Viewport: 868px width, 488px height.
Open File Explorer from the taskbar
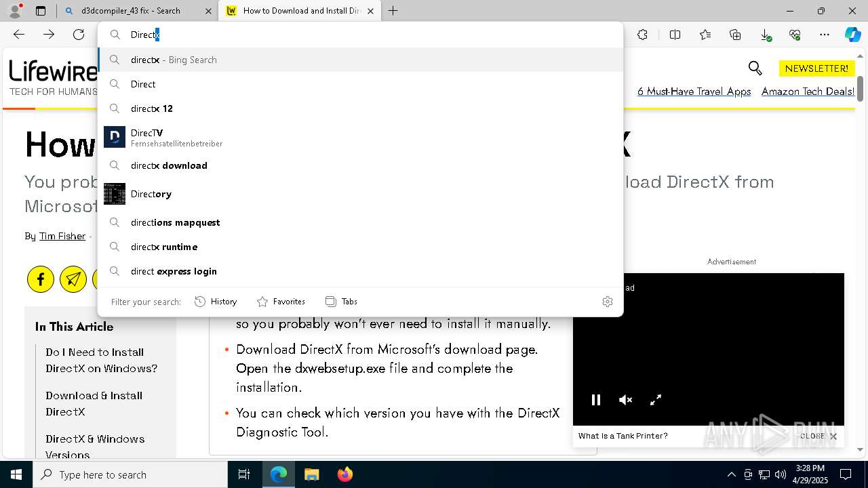(311, 474)
